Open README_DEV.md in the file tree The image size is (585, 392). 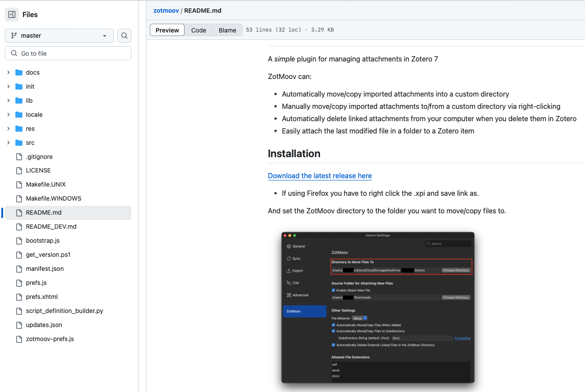pos(51,227)
